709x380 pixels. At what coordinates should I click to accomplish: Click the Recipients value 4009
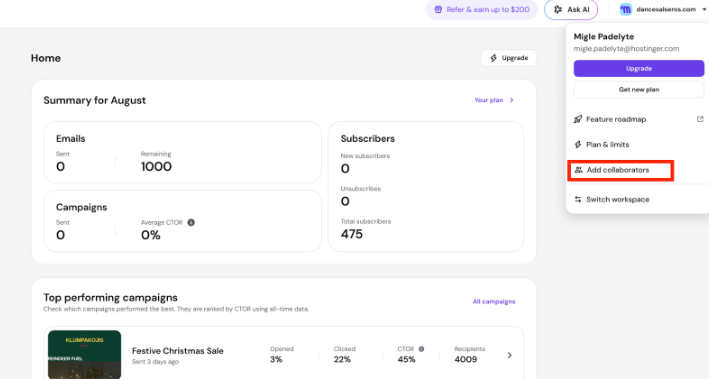coord(465,359)
